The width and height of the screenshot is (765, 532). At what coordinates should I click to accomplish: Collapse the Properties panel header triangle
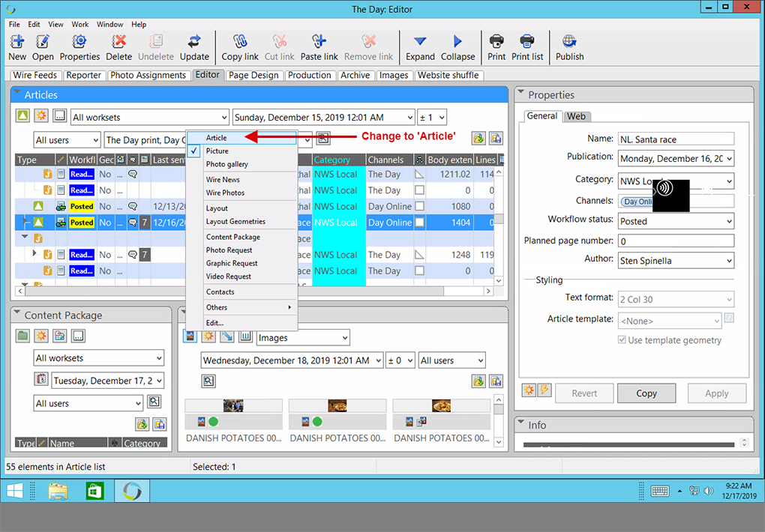coord(521,91)
